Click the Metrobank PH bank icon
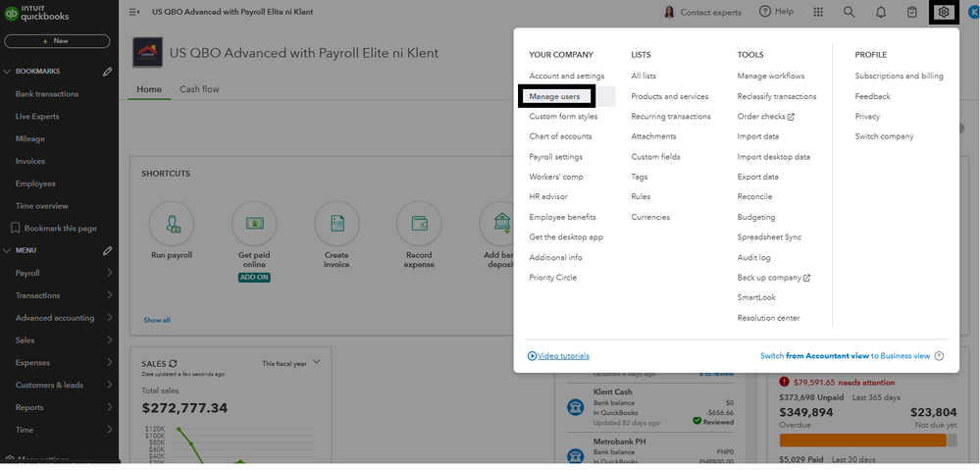980x470 pixels. 575,455
